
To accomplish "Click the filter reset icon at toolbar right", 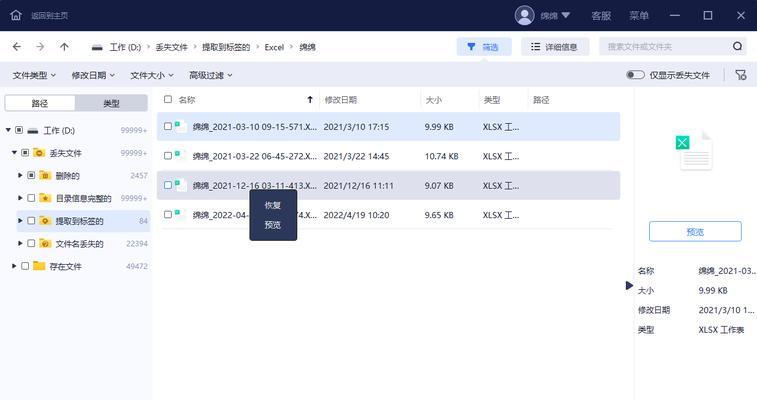I will (741, 75).
